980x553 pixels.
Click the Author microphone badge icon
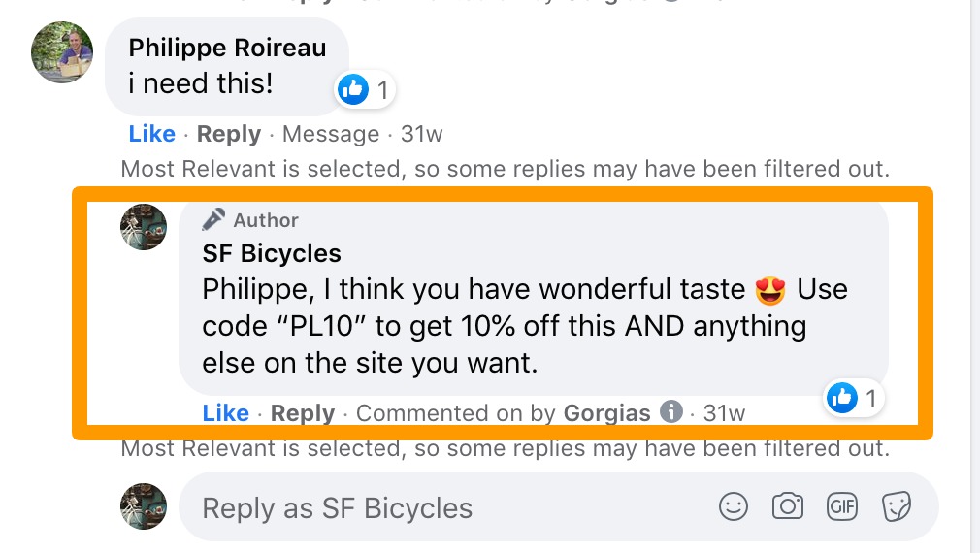click(x=213, y=220)
